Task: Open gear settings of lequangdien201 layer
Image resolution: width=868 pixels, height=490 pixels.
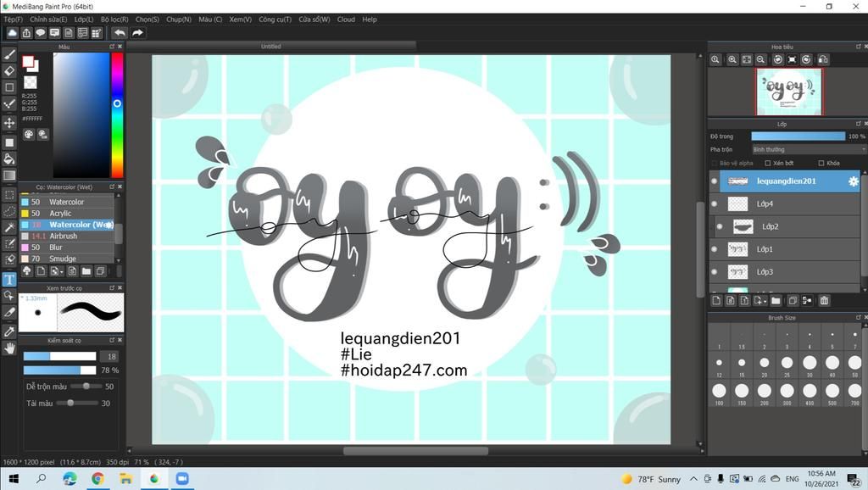Action: (853, 181)
